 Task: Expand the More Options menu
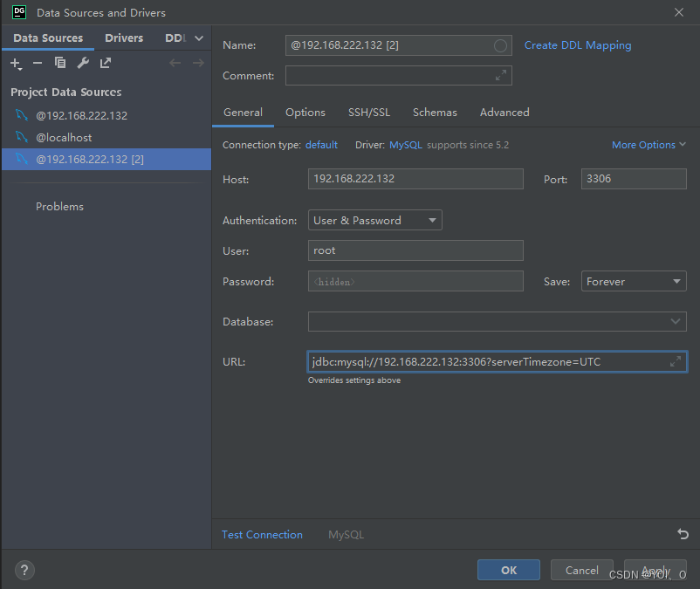tap(649, 144)
